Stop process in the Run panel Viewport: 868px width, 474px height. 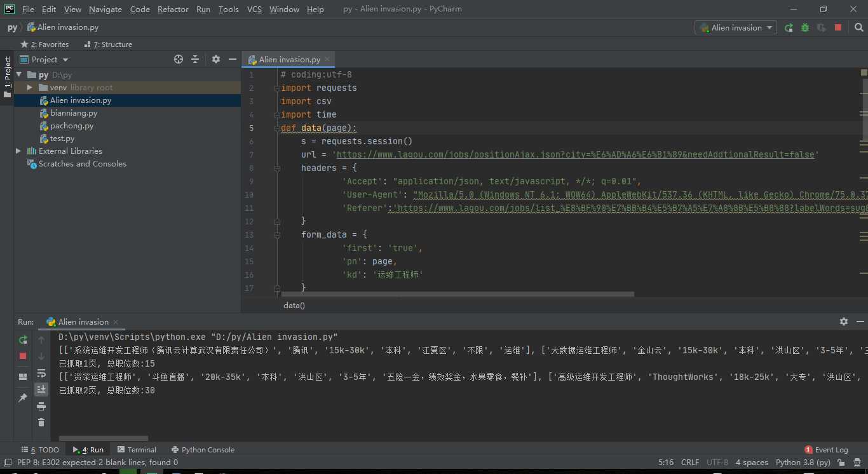pyautogui.click(x=24, y=356)
